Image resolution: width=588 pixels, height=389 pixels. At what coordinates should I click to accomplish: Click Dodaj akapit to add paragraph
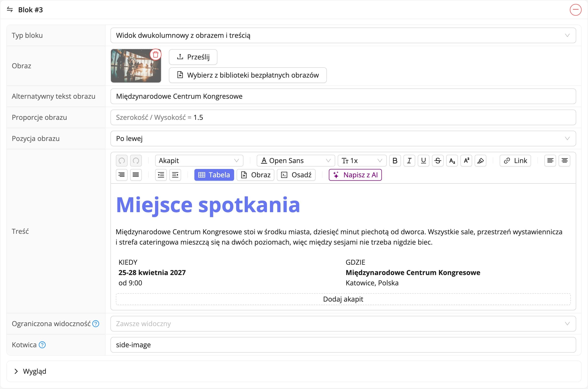[x=343, y=299]
